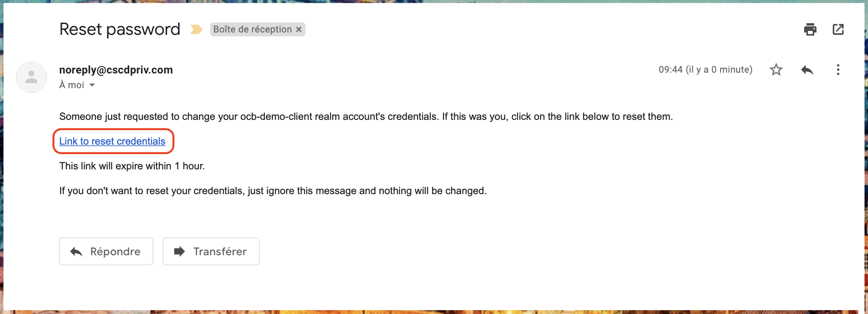The image size is (868, 314).
Task: Click the forward arrow icon in Transférer
Action: click(x=180, y=251)
